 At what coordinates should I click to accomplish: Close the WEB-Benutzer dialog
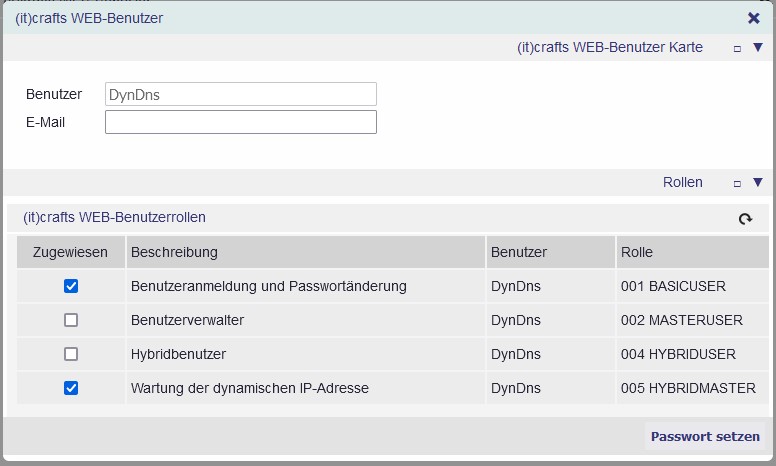(754, 18)
